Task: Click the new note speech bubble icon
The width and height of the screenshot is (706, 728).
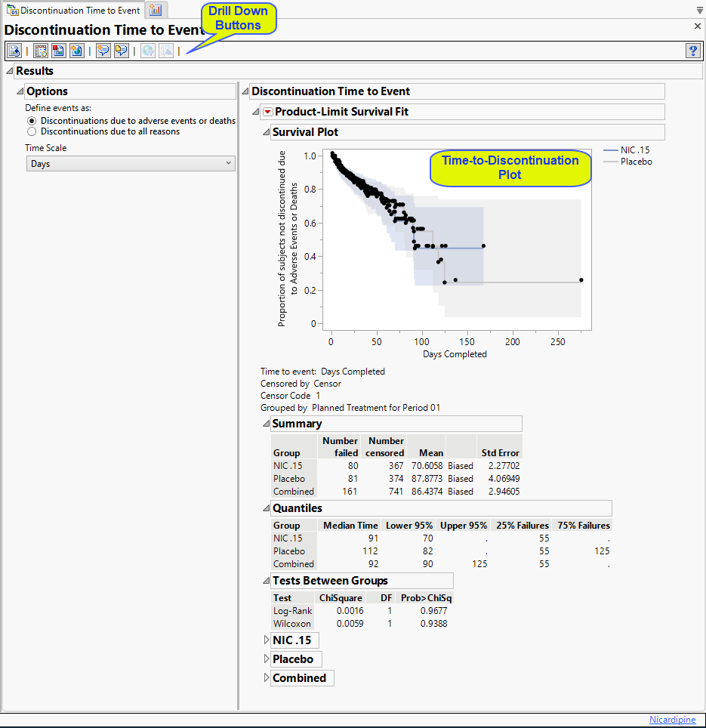Action: [x=103, y=51]
